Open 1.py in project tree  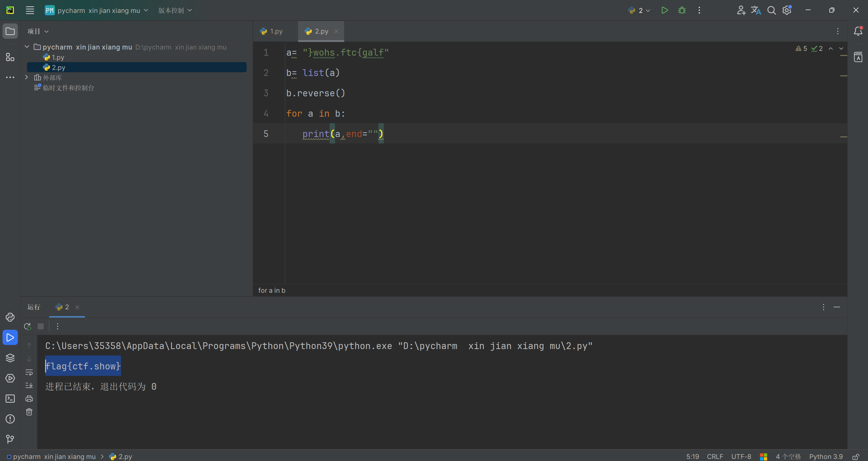[x=58, y=57]
